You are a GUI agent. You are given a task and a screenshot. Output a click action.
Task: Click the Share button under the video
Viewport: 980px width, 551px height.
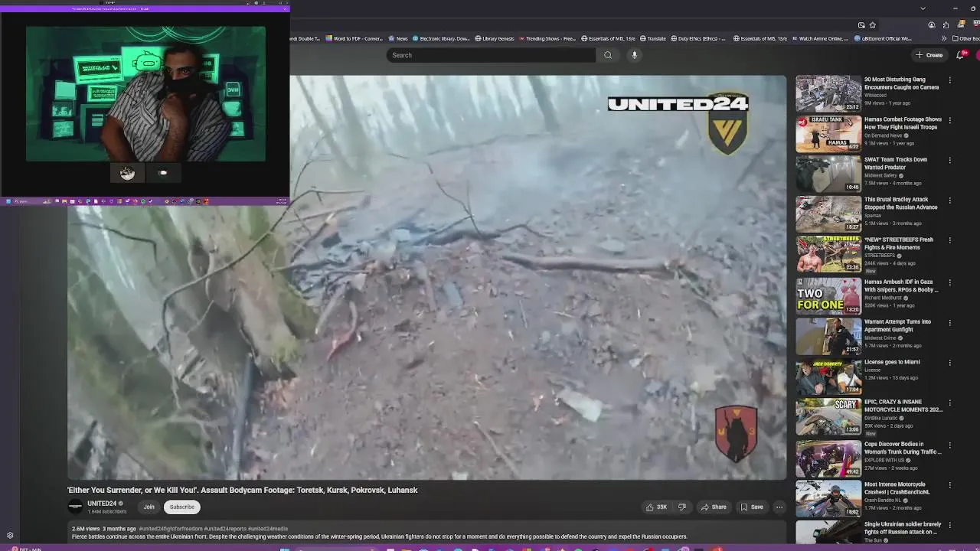coord(714,507)
